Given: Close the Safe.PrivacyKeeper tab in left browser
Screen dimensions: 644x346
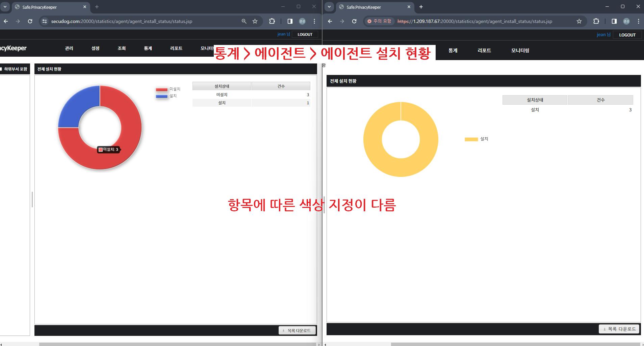Looking at the screenshot, I should coord(84,7).
